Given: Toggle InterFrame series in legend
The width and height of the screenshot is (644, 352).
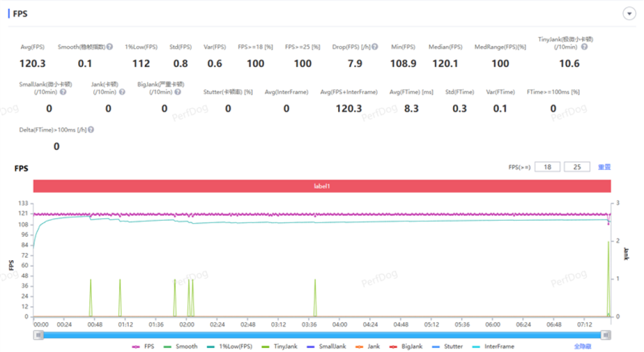Looking at the screenshot, I should tap(493, 347).
